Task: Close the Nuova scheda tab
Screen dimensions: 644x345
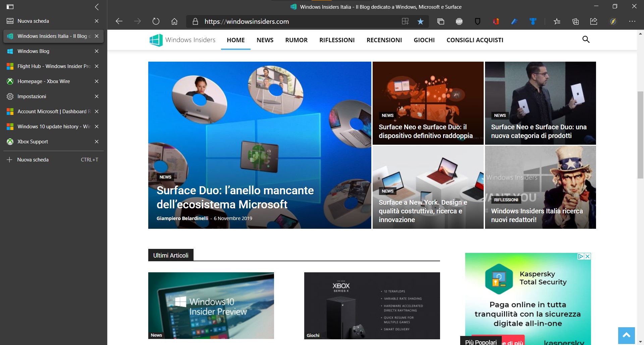Action: [x=97, y=21]
